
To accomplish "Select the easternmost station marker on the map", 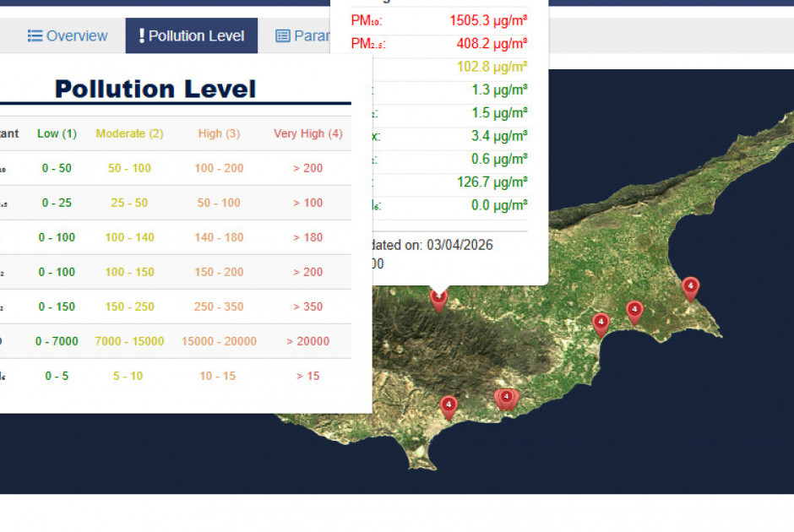I will click(x=690, y=287).
